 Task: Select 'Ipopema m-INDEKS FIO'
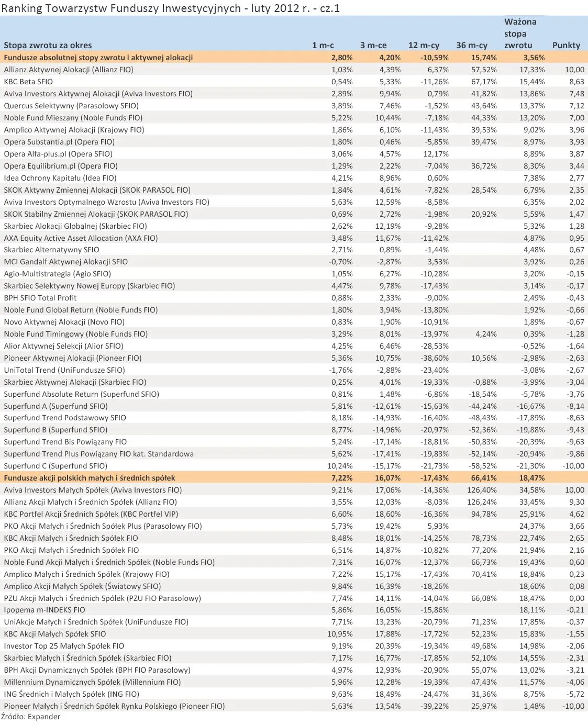(x=45, y=610)
